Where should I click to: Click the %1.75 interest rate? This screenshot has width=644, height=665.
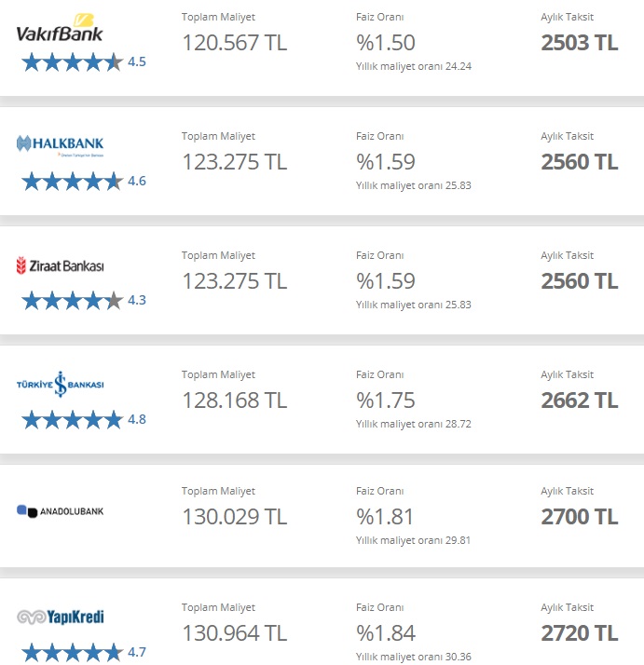pyautogui.click(x=385, y=400)
